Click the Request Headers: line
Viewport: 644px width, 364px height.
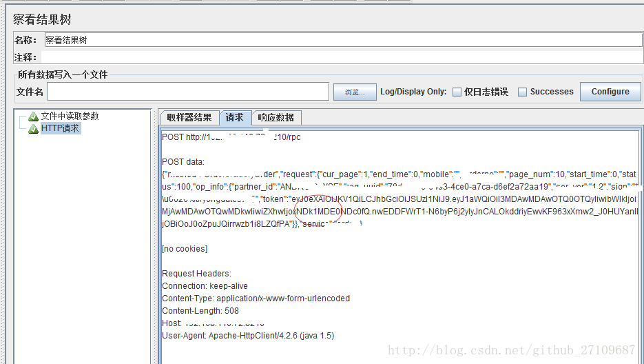(x=197, y=274)
